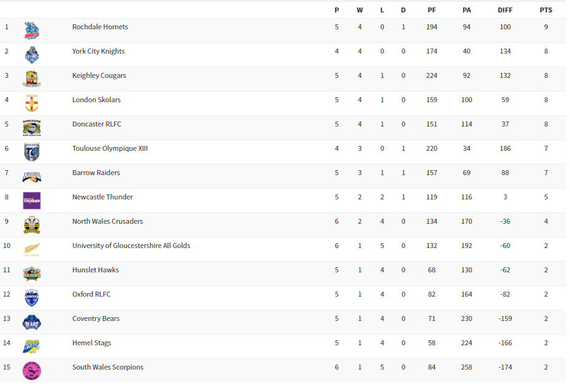Image resolution: width=570 pixels, height=392 pixels.
Task: Click the London Skolars shield logo
Action: click(x=32, y=103)
